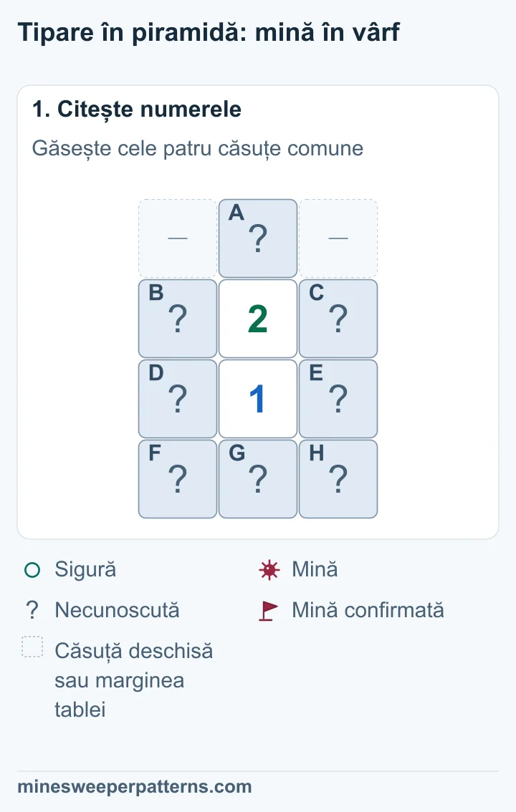This screenshot has width=516, height=812.
Task: Click the blue number 1 cell
Action: [258, 399]
